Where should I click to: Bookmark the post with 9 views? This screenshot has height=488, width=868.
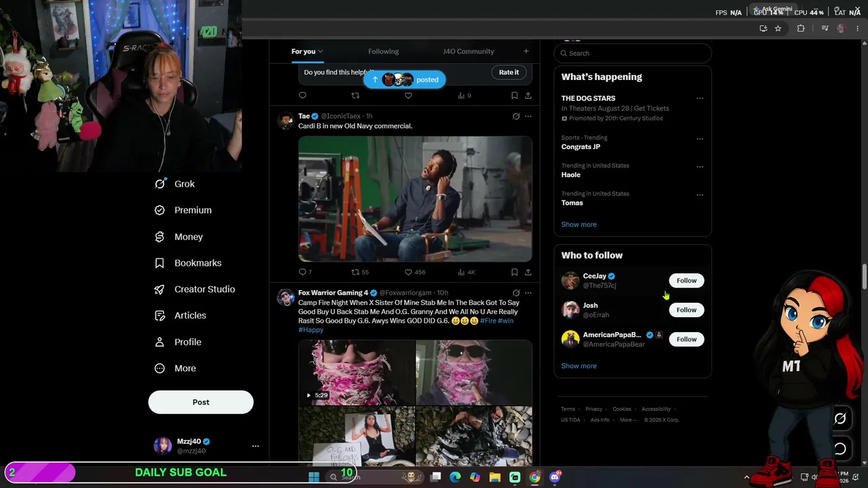(515, 96)
